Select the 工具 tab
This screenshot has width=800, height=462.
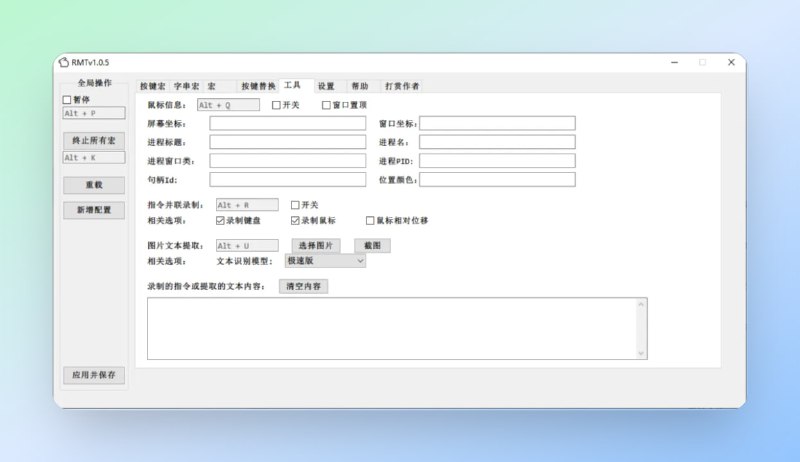click(296, 85)
